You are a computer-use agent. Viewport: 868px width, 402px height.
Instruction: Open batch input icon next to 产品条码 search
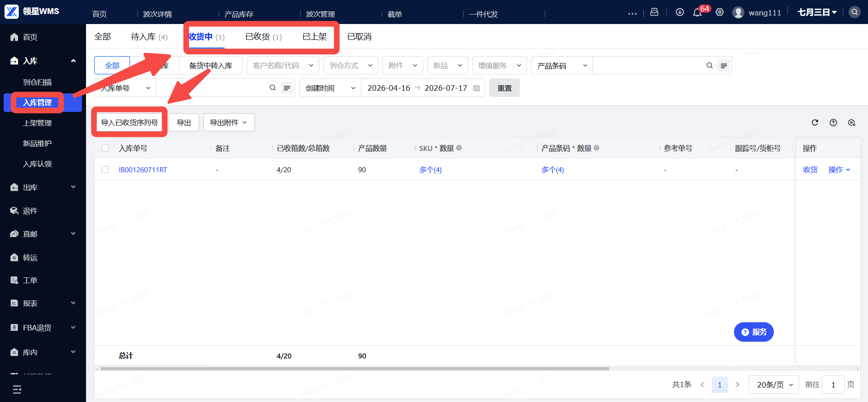click(724, 66)
